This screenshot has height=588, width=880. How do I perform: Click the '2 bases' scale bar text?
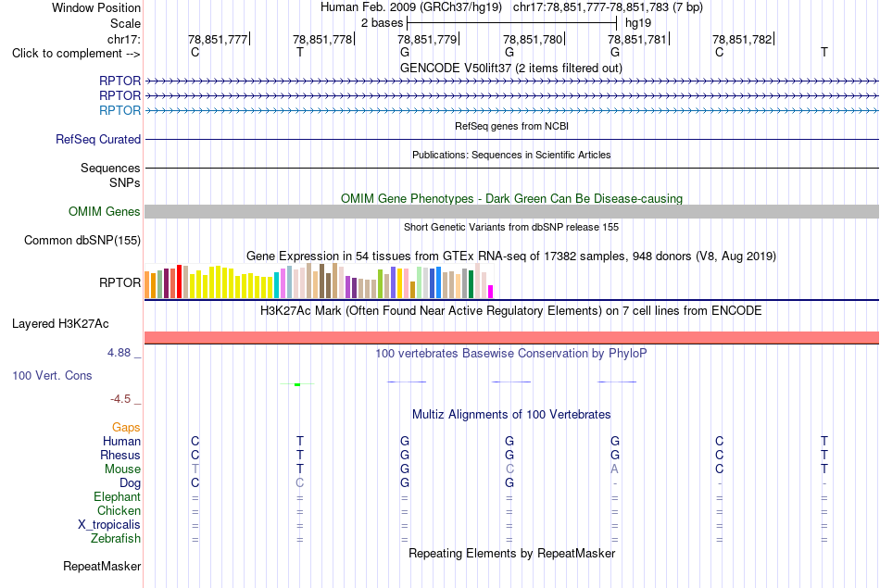pyautogui.click(x=382, y=23)
